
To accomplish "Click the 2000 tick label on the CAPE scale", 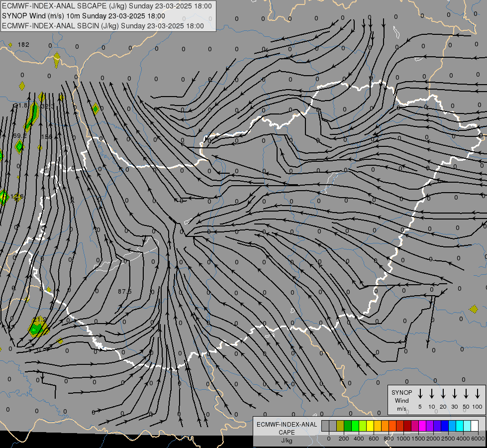I will [x=433, y=439].
